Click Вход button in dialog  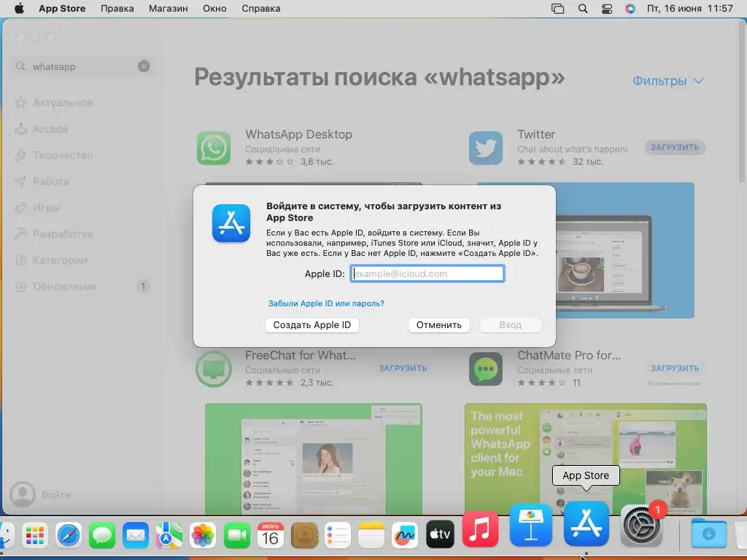[510, 324]
